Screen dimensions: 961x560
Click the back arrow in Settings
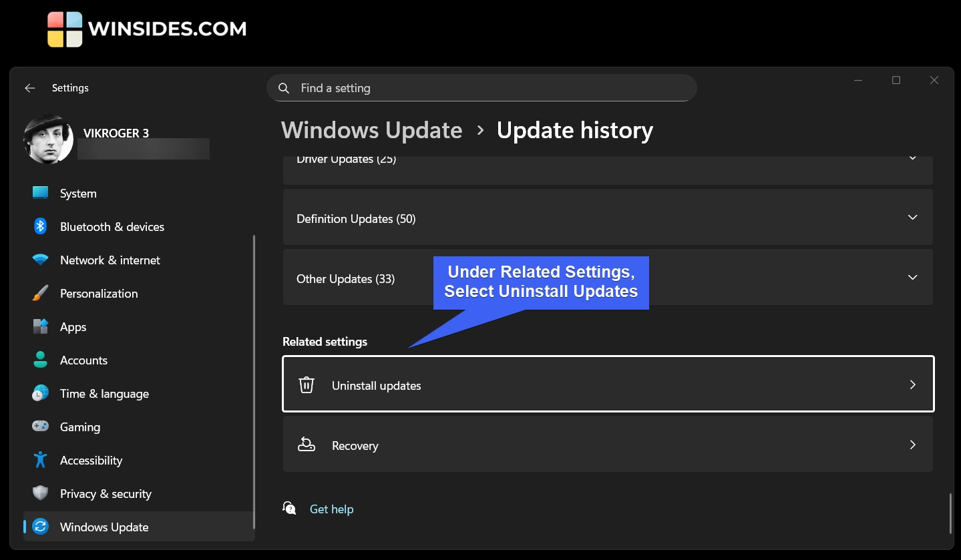tap(29, 87)
